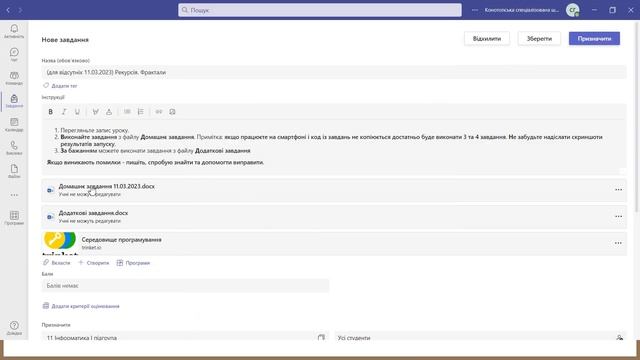Insert a hyperlink in instructions
Image resolution: width=640 pixels, height=360 pixels.
point(159,111)
